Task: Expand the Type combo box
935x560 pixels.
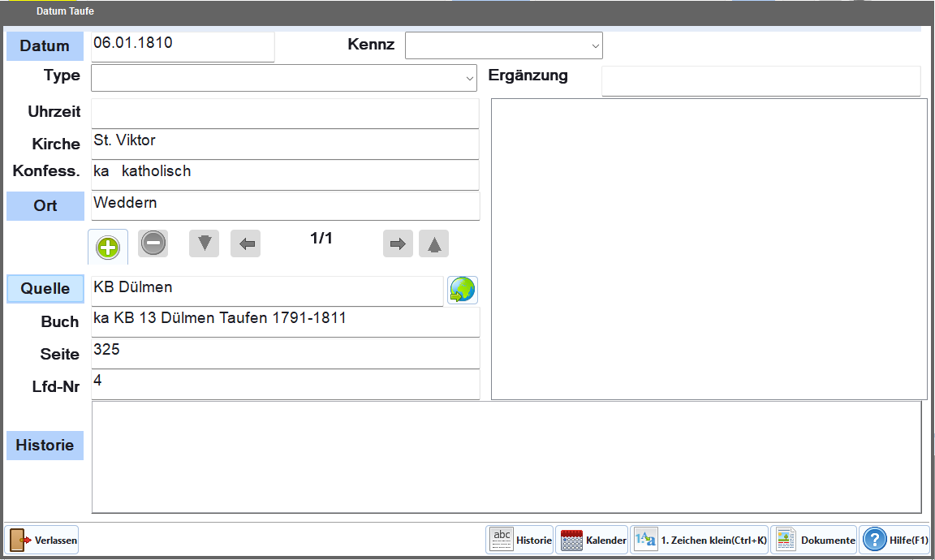Action: 284,78
